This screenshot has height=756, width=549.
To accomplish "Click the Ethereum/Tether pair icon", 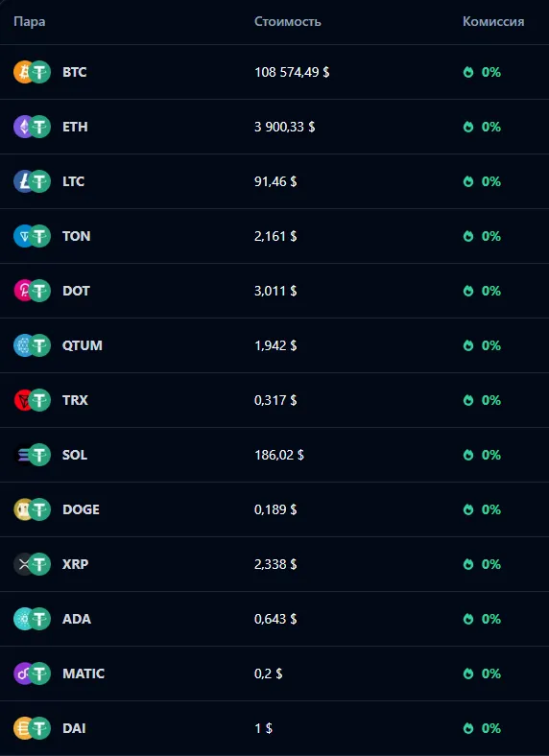I will (x=32, y=127).
